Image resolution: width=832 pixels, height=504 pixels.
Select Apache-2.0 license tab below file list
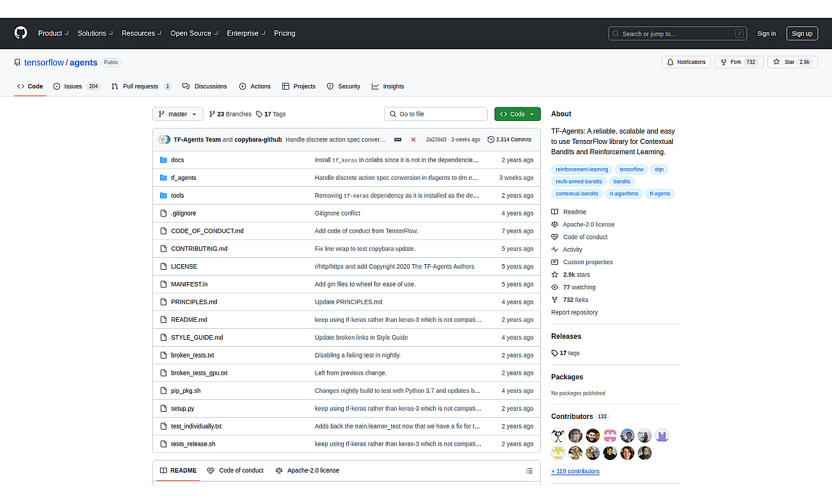[x=307, y=471]
